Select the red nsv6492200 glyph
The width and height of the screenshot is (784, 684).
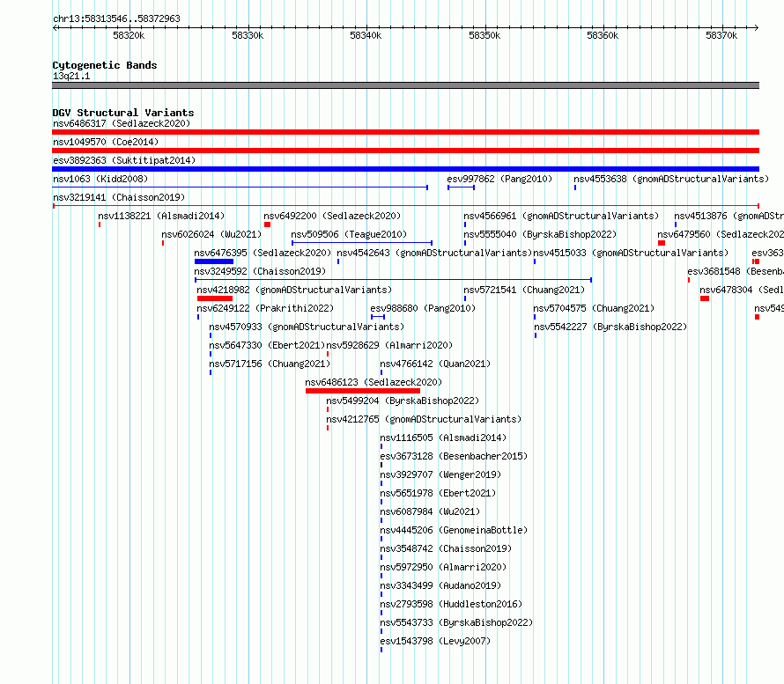click(x=268, y=224)
